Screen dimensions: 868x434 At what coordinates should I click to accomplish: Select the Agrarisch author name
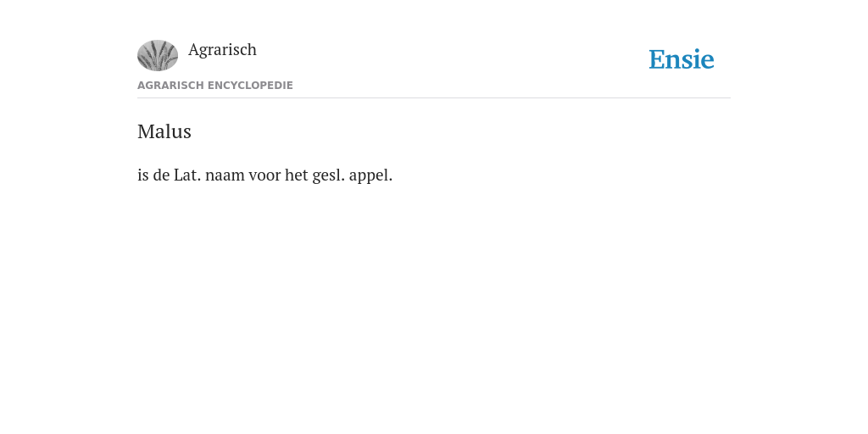(x=222, y=50)
